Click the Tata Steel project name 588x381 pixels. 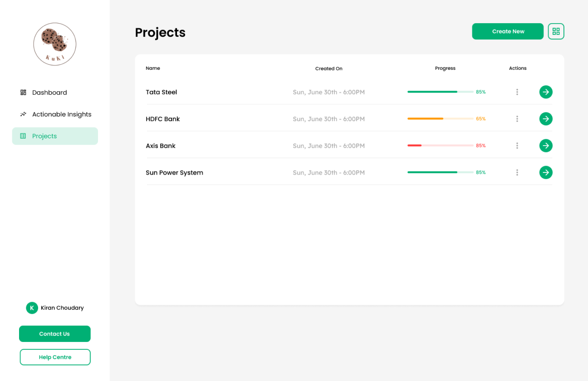click(162, 92)
